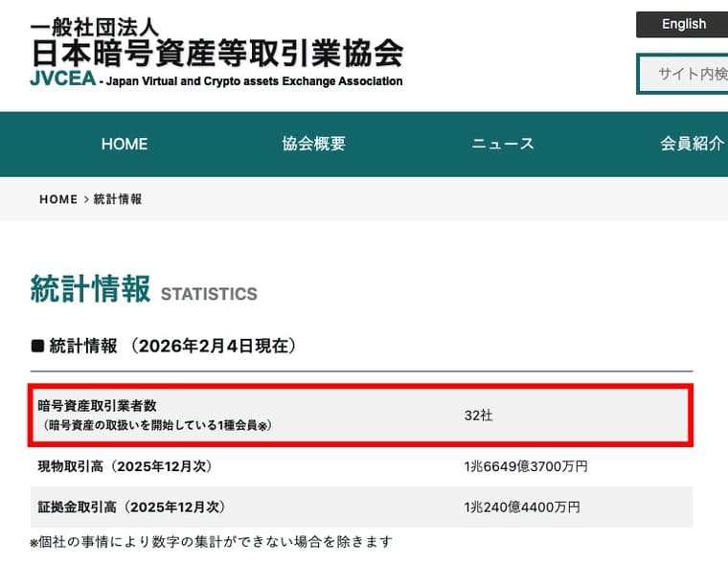Image resolution: width=728 pixels, height=563 pixels.
Task: Switch site language with English button
Action: [x=683, y=24]
